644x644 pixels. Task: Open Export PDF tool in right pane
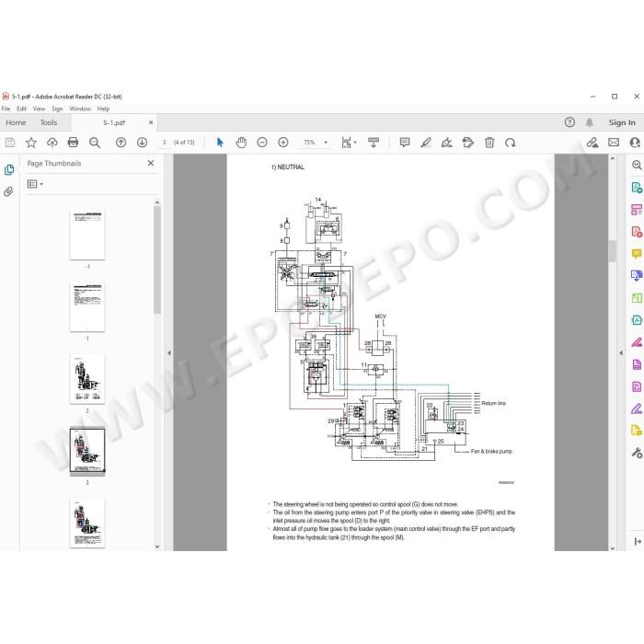tap(637, 188)
